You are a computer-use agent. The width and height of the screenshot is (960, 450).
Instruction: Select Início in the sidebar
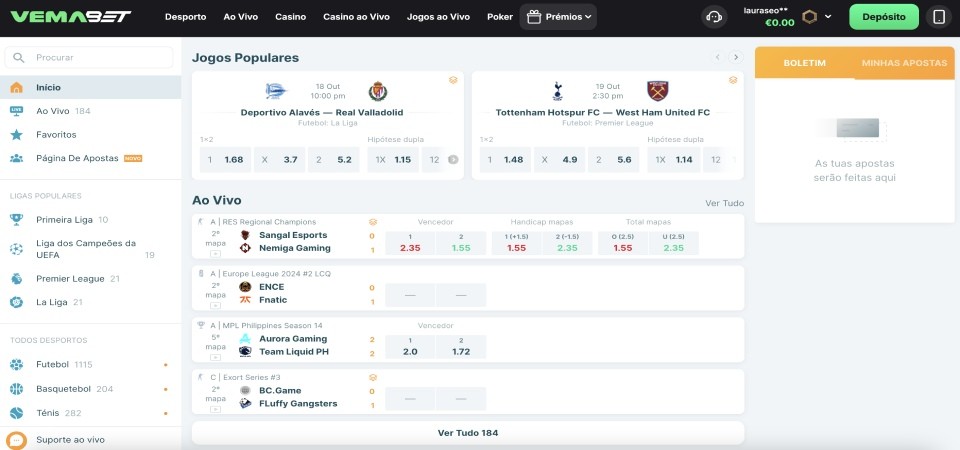[91, 88]
